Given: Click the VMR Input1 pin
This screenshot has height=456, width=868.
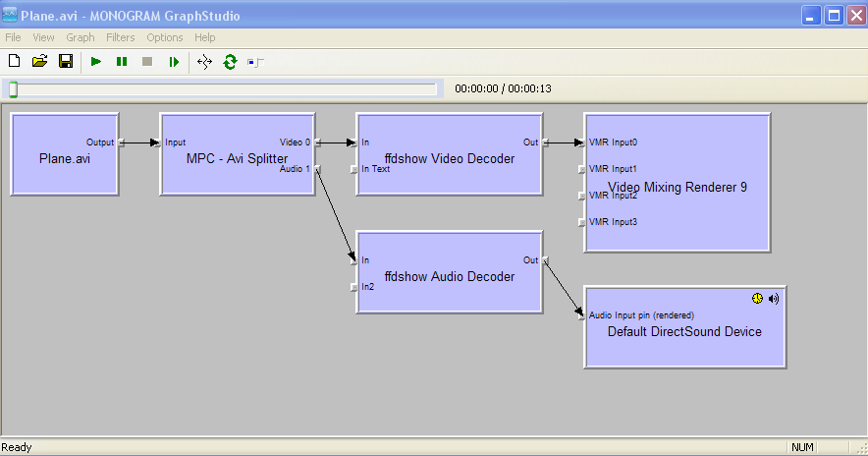Looking at the screenshot, I should point(582,169).
